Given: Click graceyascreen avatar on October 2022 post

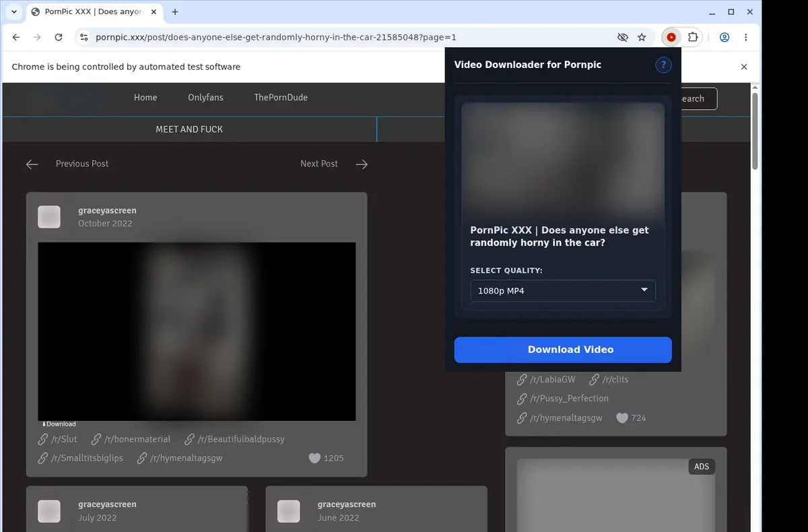Looking at the screenshot, I should pos(49,217).
